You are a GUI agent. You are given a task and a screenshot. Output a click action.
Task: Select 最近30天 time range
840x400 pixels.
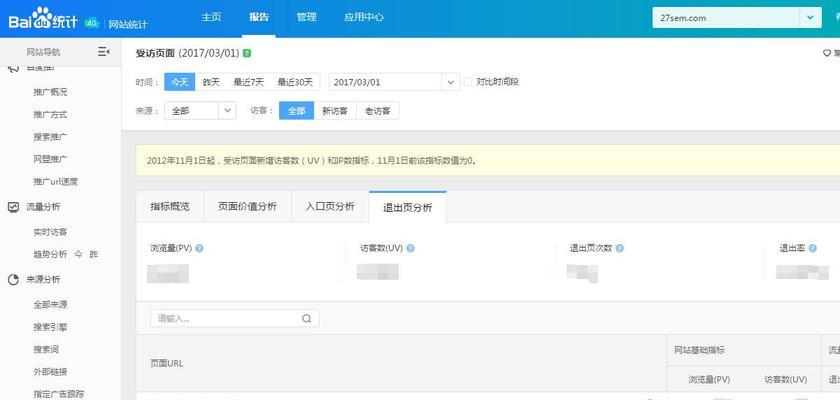pos(295,82)
